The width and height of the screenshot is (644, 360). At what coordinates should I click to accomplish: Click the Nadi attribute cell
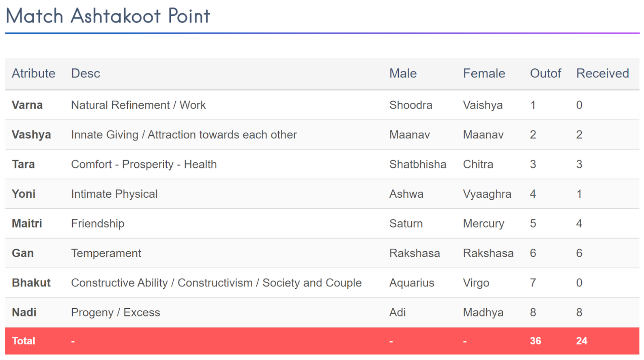pos(24,312)
